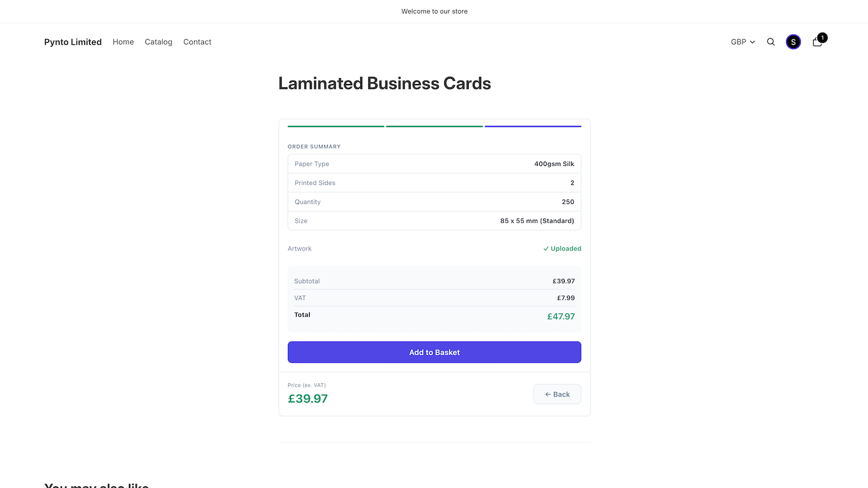
Task: Click the Size 85 x 55 mm row
Action: click(435, 221)
